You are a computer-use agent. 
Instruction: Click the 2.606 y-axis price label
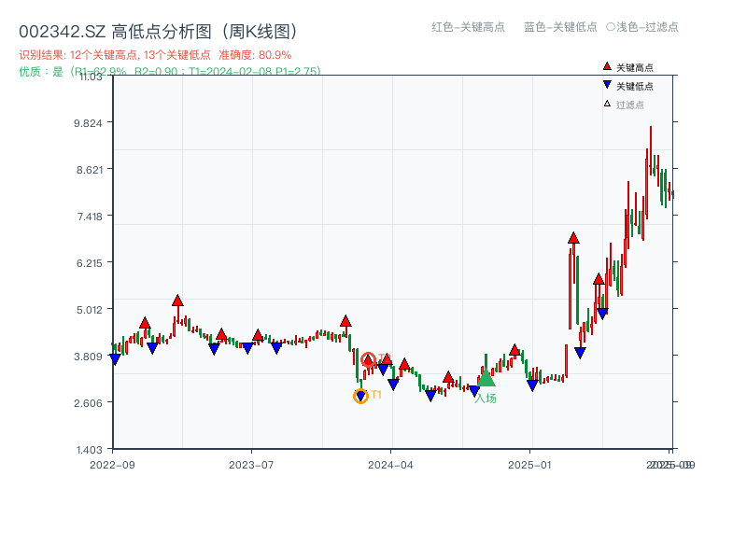pos(88,403)
